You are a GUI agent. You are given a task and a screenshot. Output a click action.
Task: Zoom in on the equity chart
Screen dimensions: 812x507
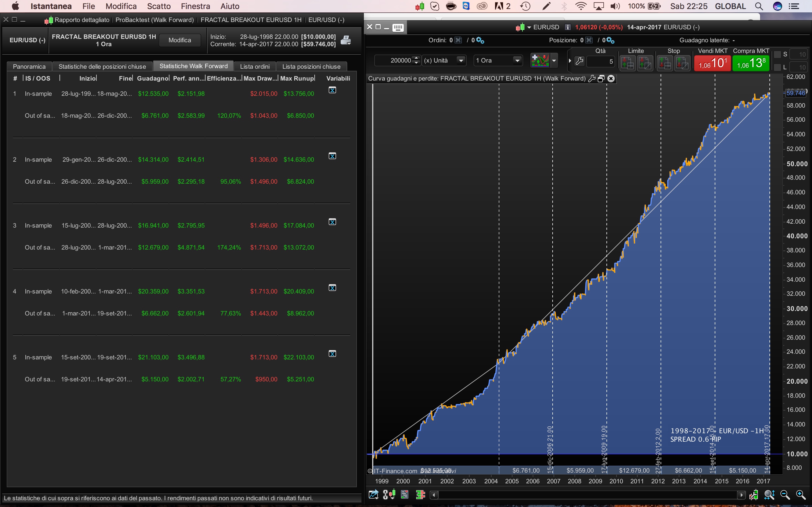click(801, 495)
